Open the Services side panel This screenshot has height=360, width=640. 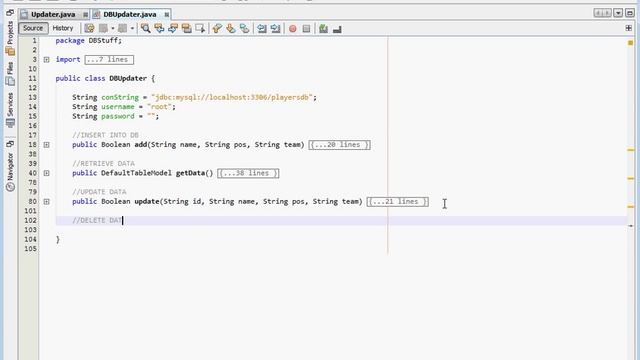[x=10, y=110]
